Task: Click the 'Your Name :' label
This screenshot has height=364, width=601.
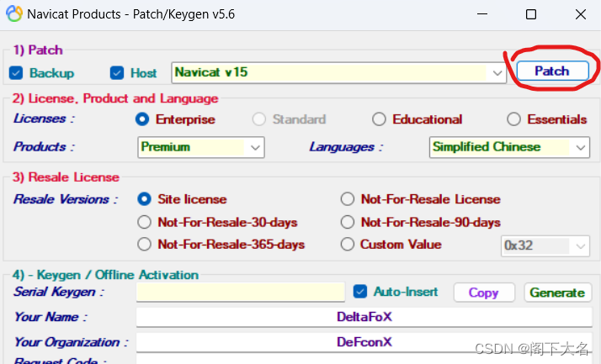Action: click(x=51, y=317)
